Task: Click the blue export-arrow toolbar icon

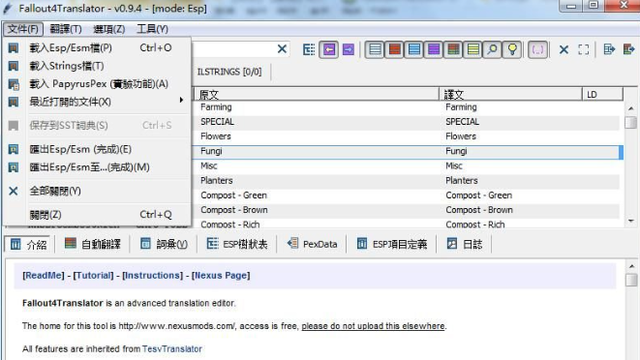Action: tap(609, 49)
